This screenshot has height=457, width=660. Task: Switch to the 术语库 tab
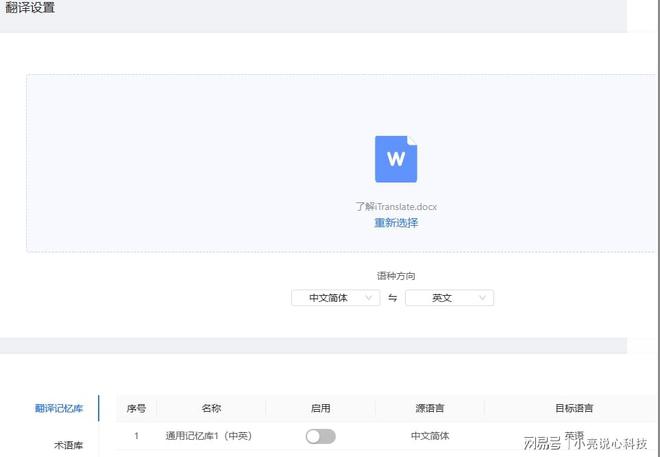(x=69, y=445)
